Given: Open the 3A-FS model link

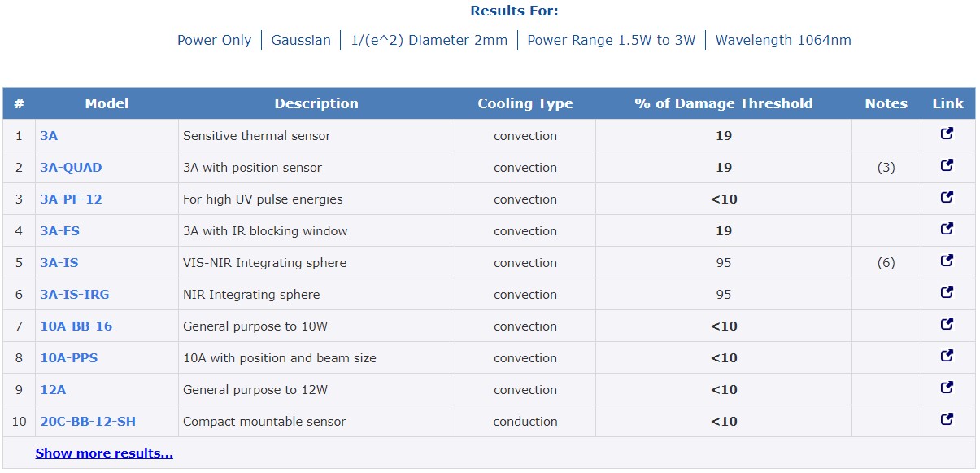Looking at the screenshot, I should (60, 231).
